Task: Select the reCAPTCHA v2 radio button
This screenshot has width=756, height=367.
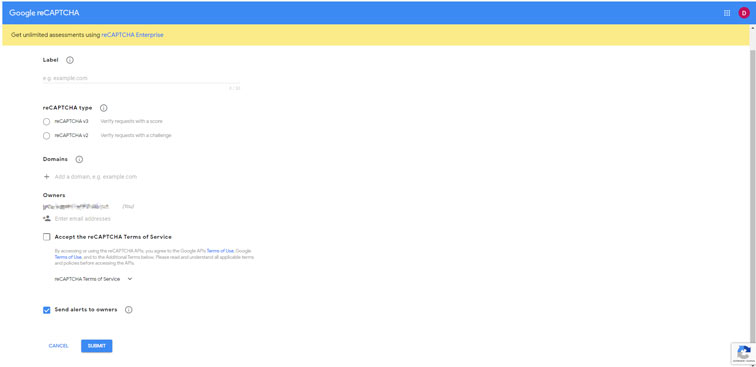Action: click(x=47, y=136)
